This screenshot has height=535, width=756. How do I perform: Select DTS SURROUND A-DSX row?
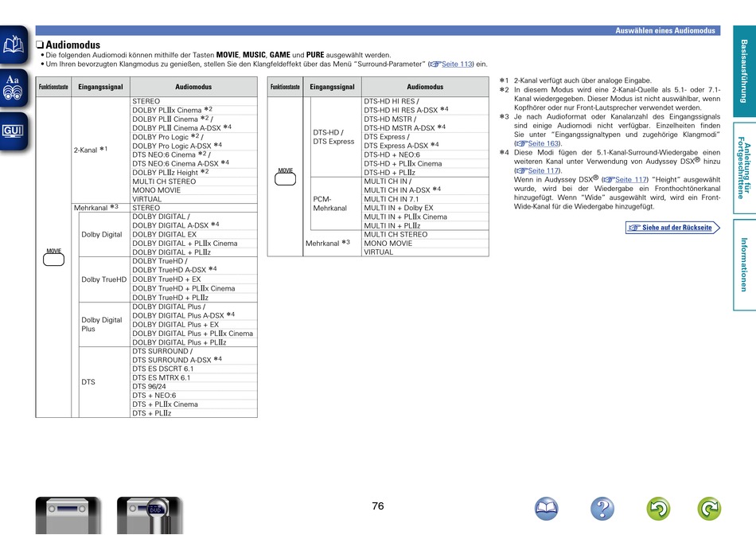pos(193,360)
